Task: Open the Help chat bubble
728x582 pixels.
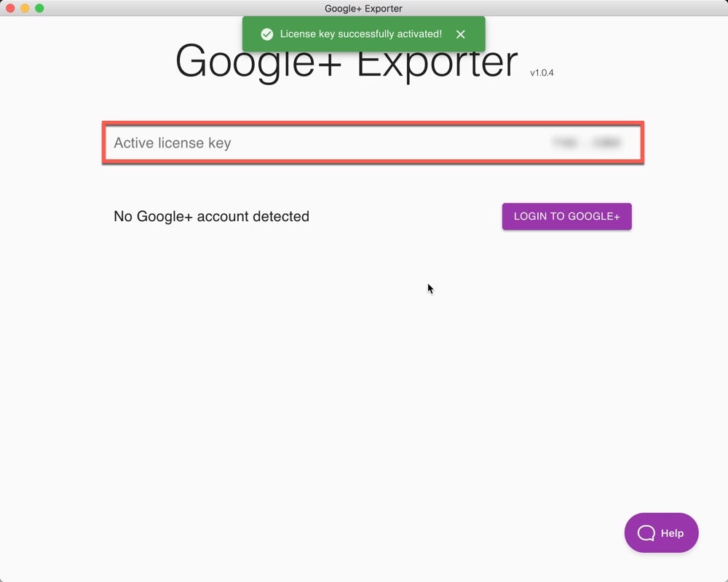Action: pyautogui.click(x=661, y=533)
